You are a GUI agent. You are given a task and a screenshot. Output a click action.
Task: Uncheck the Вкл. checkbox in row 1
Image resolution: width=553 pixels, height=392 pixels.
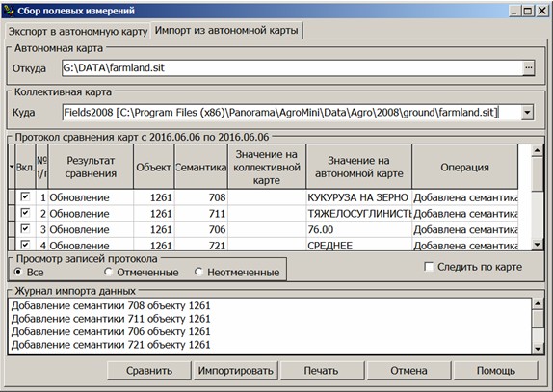[x=25, y=196]
